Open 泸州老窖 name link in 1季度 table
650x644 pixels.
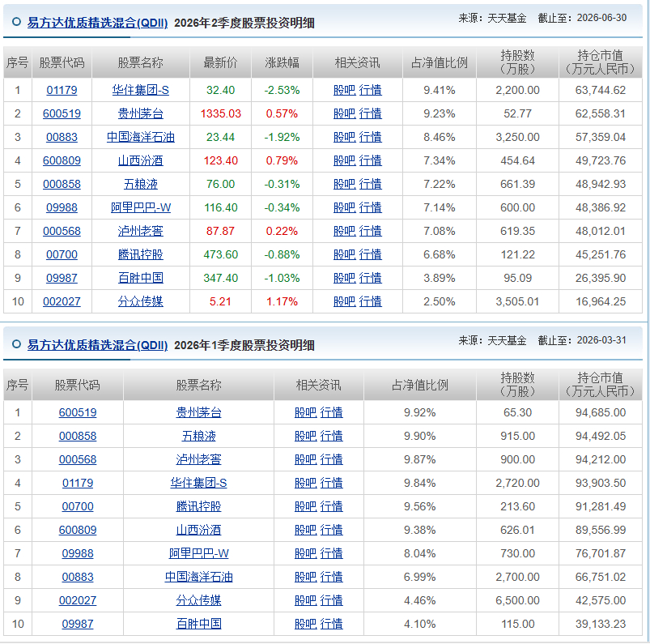pyautogui.click(x=198, y=459)
